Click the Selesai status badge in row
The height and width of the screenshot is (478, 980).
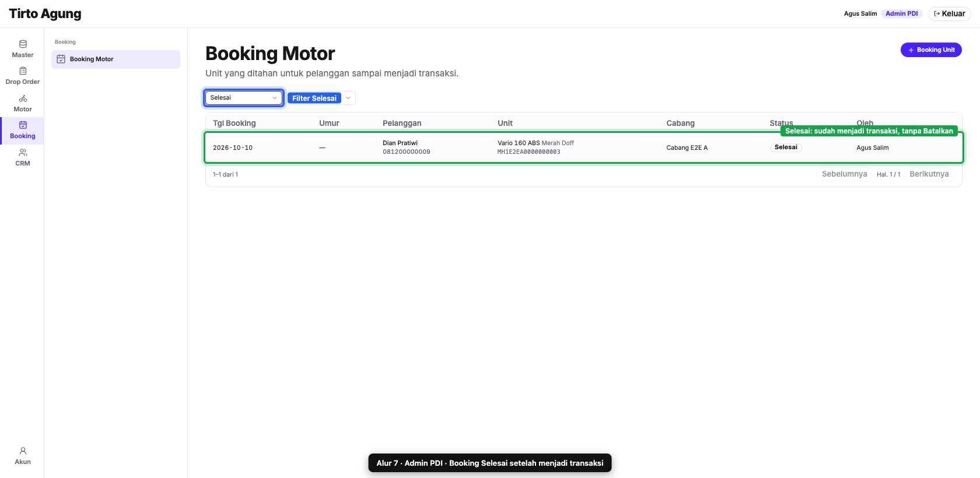[786, 147]
